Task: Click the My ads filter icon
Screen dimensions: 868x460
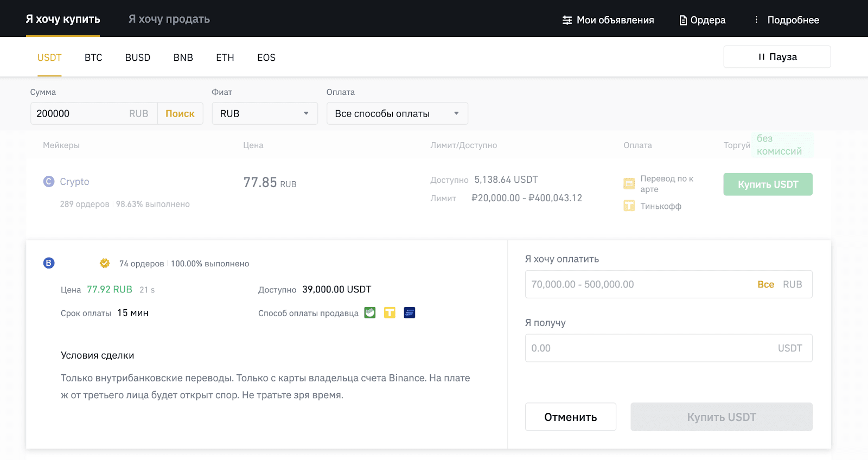Action: [567, 20]
